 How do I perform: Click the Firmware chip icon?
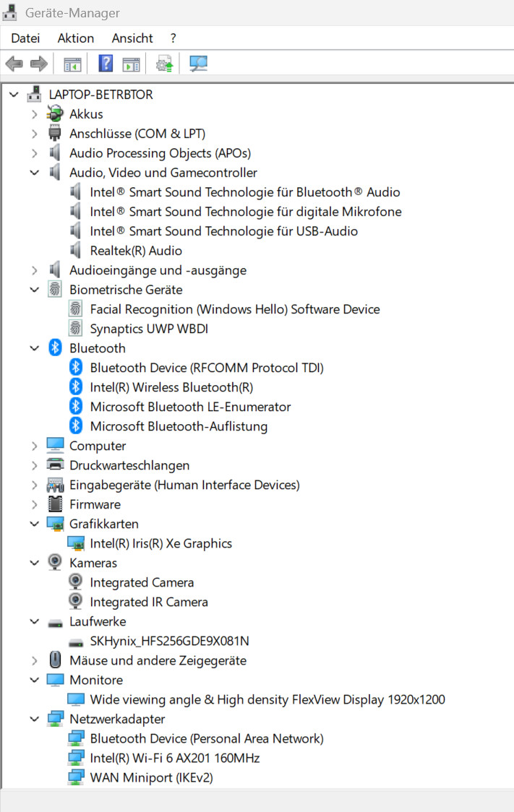point(55,504)
